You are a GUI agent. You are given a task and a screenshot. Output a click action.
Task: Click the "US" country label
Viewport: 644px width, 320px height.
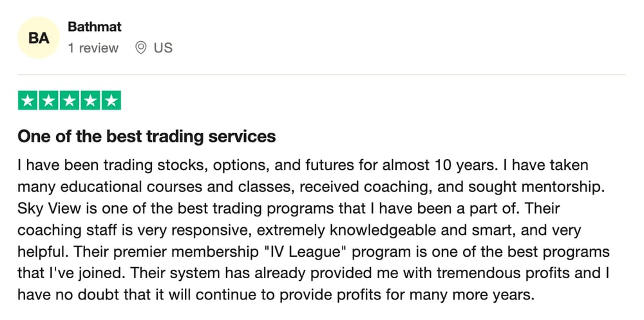click(163, 48)
